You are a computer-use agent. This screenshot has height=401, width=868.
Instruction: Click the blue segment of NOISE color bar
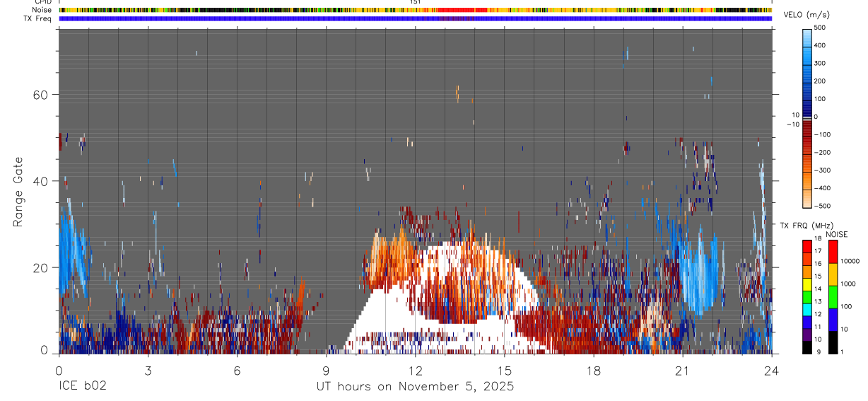[833, 320]
